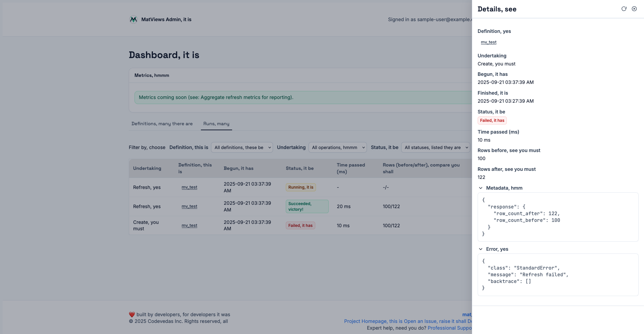The height and width of the screenshot is (334, 644).
Task: Switch to the Definitions tab
Action: [162, 124]
